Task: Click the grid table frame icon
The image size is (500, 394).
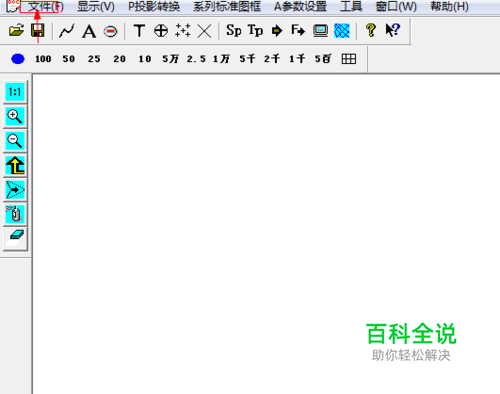Action: point(349,59)
